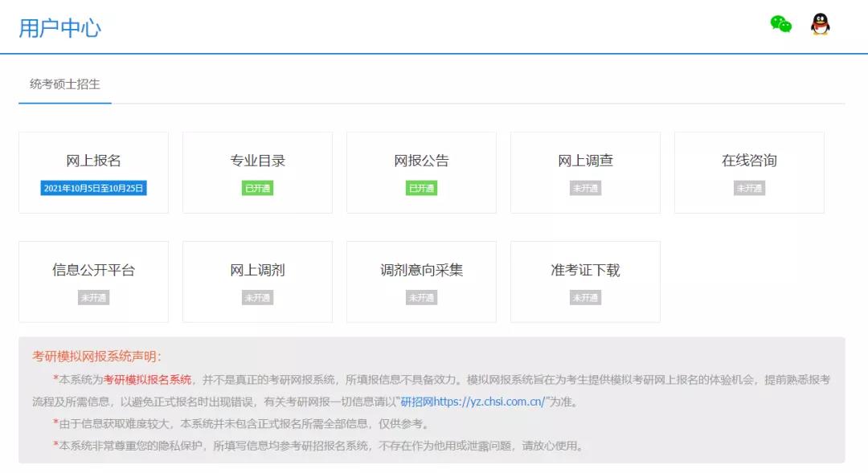Follow the 研招网 yz.chsi.com.cn link
Viewport: 868px width, 473px height.
click(473, 402)
